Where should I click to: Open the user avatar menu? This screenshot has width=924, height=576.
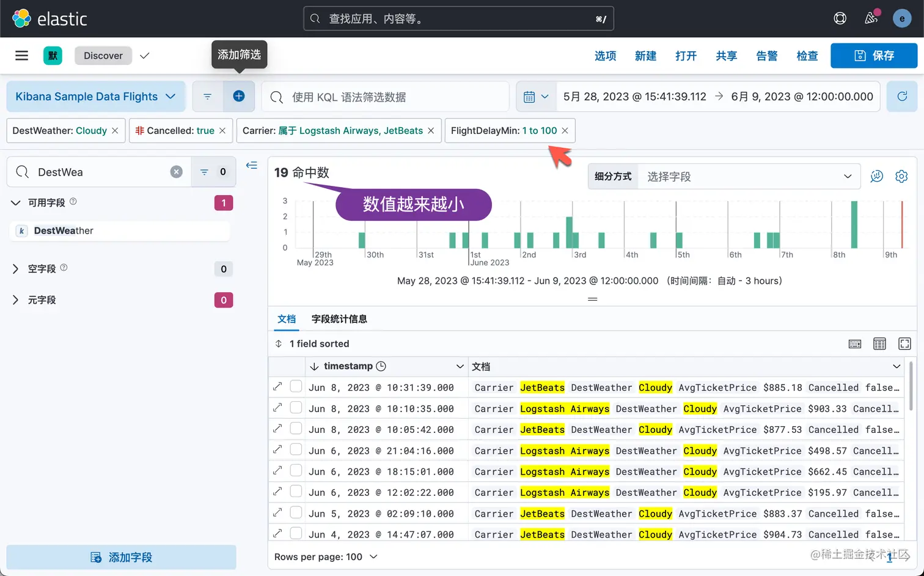[902, 18]
